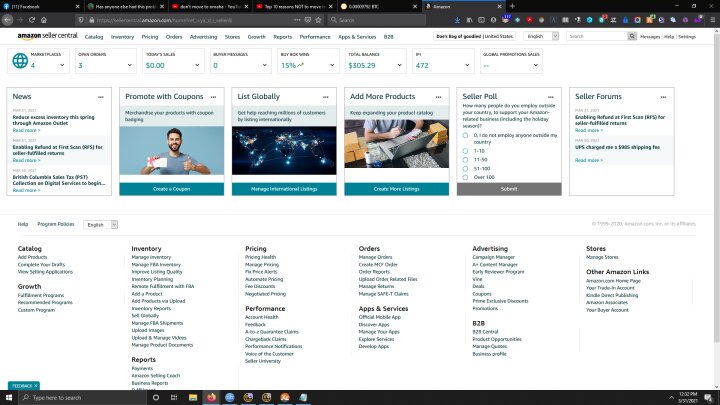Click the Create More Listings button
The width and height of the screenshot is (720, 405).
click(x=397, y=189)
